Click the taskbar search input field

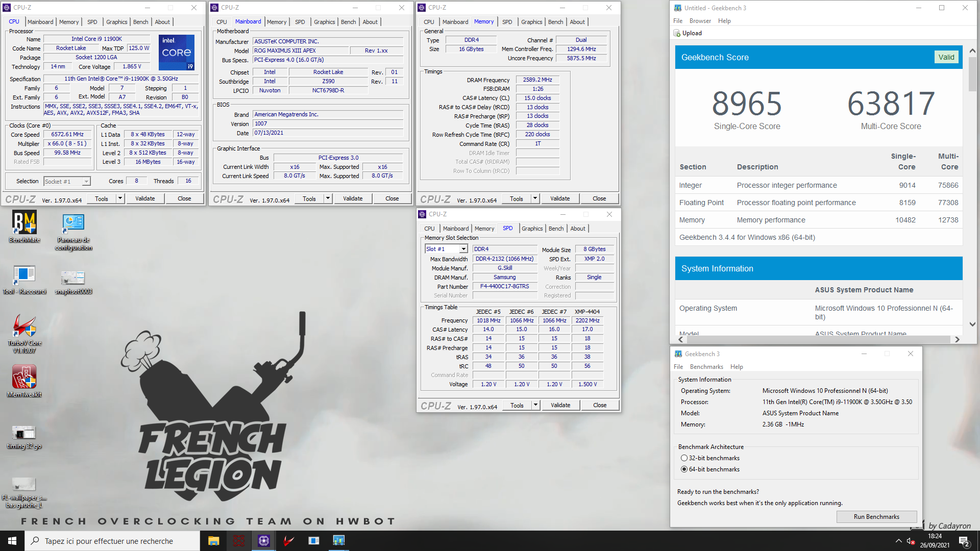point(112,541)
